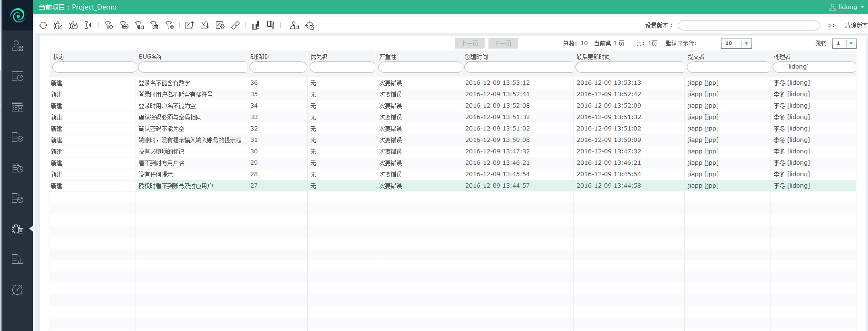The image size is (868, 331).
Task: Select the bug row 确认密码不能为空
Action: (453, 129)
